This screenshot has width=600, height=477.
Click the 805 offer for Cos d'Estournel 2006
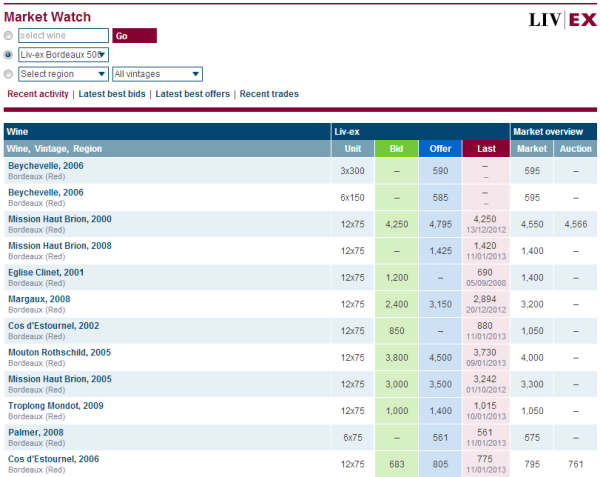tap(440, 464)
